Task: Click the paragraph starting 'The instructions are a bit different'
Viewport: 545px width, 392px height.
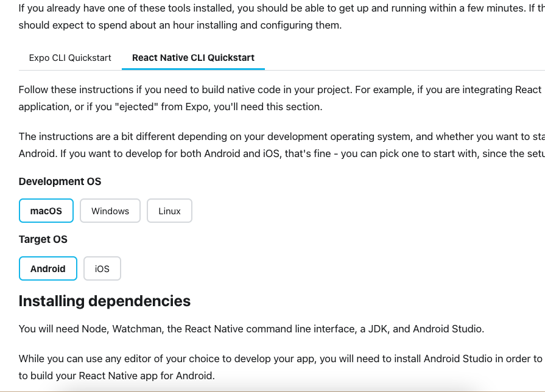Action: point(244,136)
